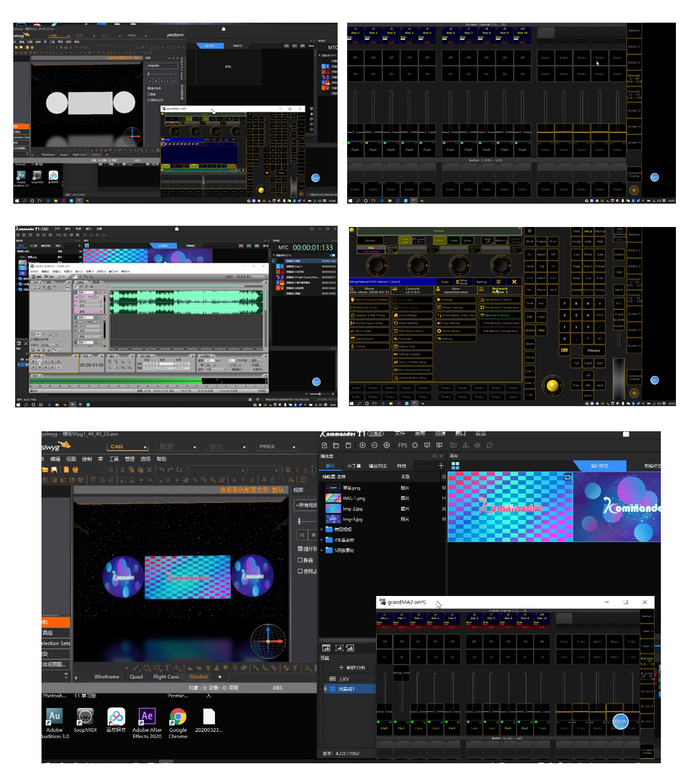Screen dimensions: 686x784
Task: Click the yellow trackball in grandMA setup screen
Action: point(553,385)
